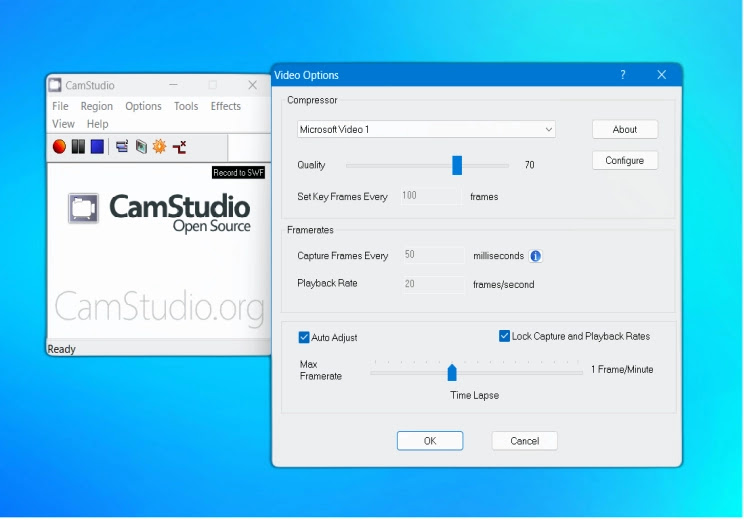Open the Microsoft Video 1 compressor dropdown
Viewport: 744px width, 520px height.
pos(426,129)
